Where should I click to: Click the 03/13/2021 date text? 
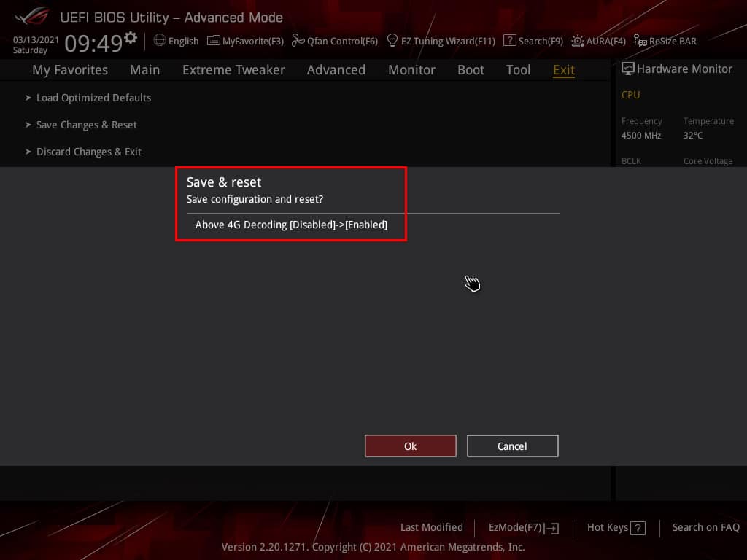36,39
